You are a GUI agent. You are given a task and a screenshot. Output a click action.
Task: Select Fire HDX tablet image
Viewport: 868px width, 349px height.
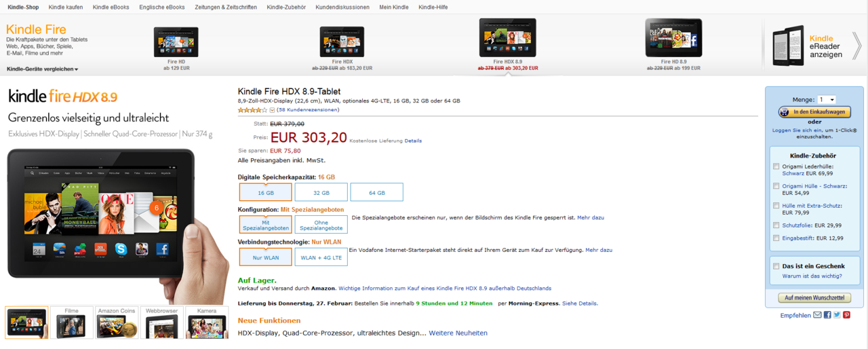tap(342, 42)
